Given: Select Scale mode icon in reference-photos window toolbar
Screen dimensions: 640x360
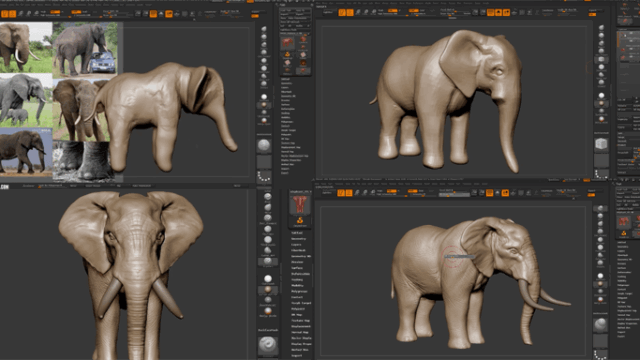Looking at the screenshot, I should [x=29, y=13].
